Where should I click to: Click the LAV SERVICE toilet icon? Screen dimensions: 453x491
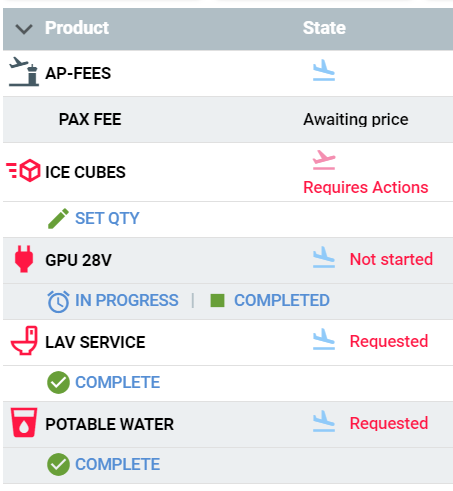pyautogui.click(x=24, y=340)
